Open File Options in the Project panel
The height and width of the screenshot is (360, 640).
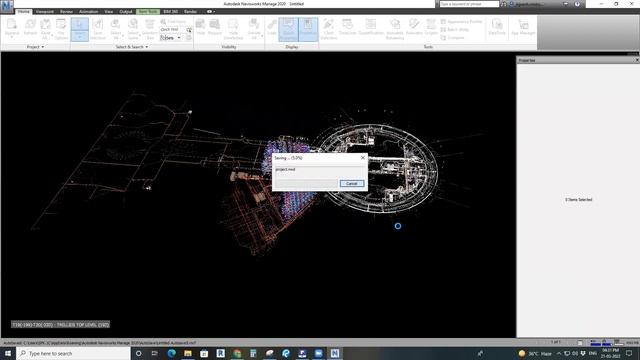(61, 29)
